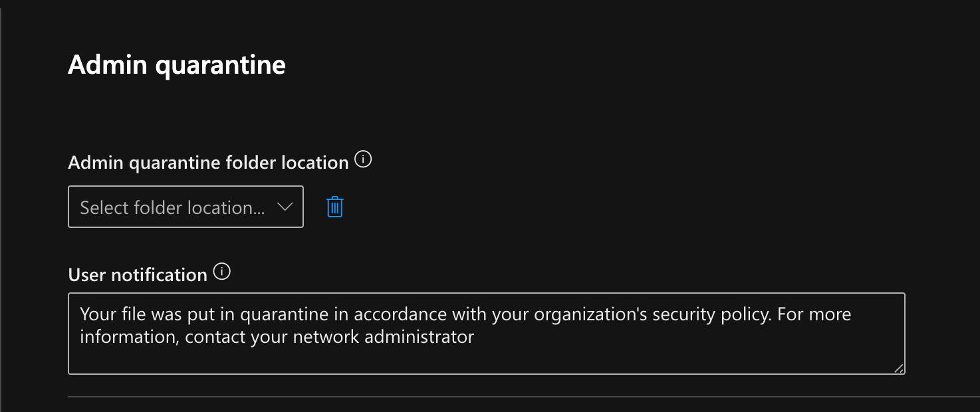Click the Admin quarantine page heading
Screen dimensions: 980x412
pos(176,64)
